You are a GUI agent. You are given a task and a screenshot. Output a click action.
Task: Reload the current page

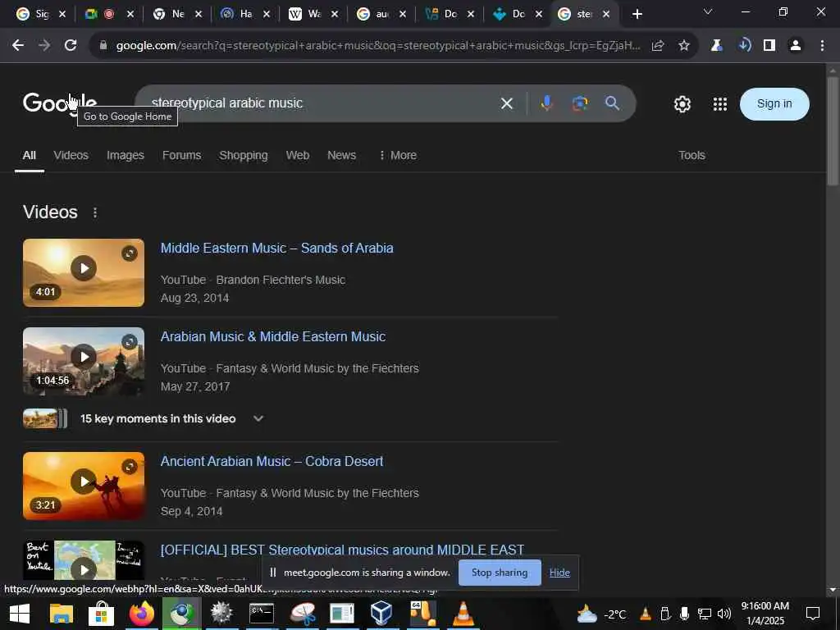(x=71, y=46)
